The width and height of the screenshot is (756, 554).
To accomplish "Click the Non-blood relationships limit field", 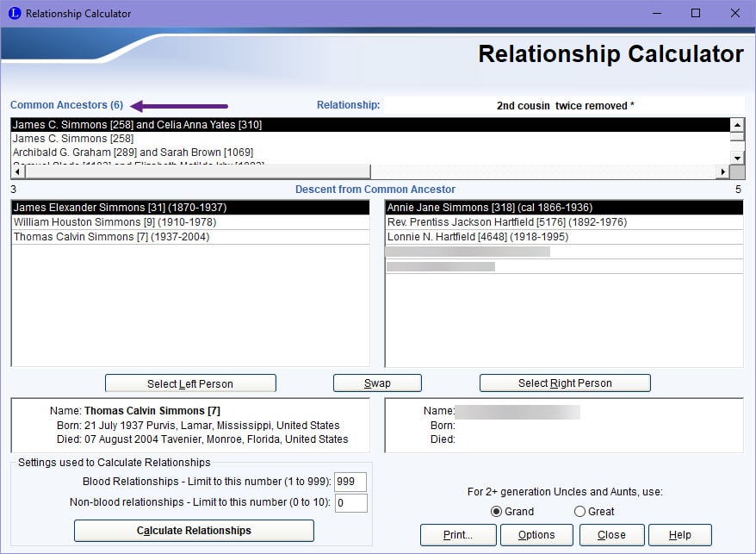I will click(351, 502).
